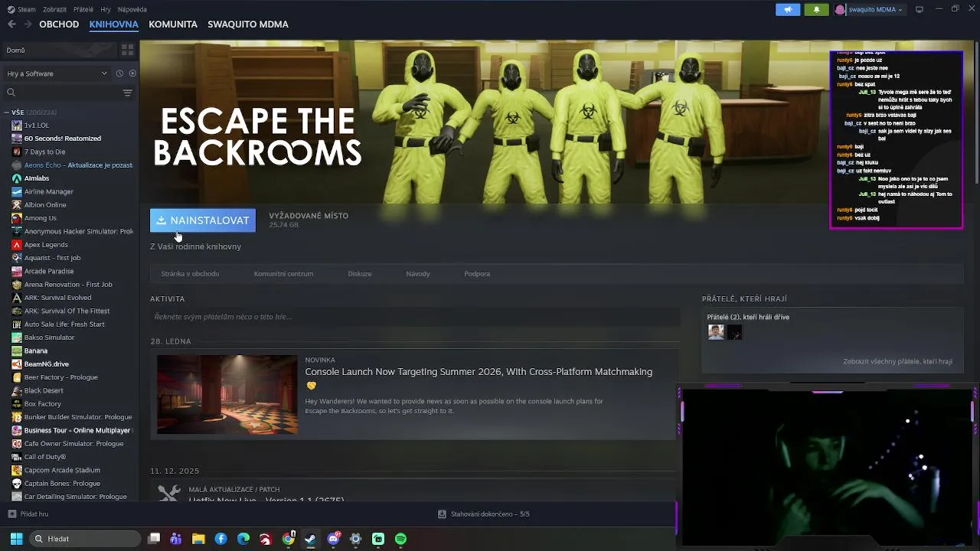The image size is (980, 551).
Task: Open the console launch news thumbnail
Action: (x=227, y=394)
